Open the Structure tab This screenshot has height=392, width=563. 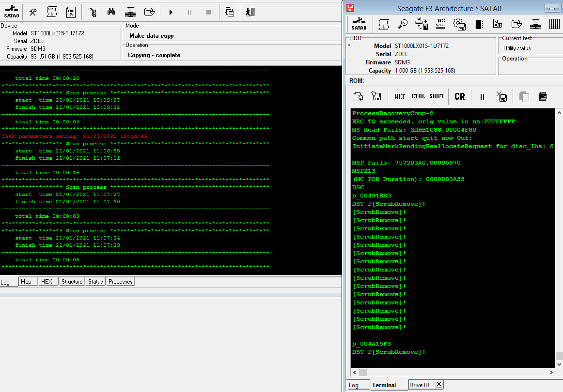click(72, 282)
